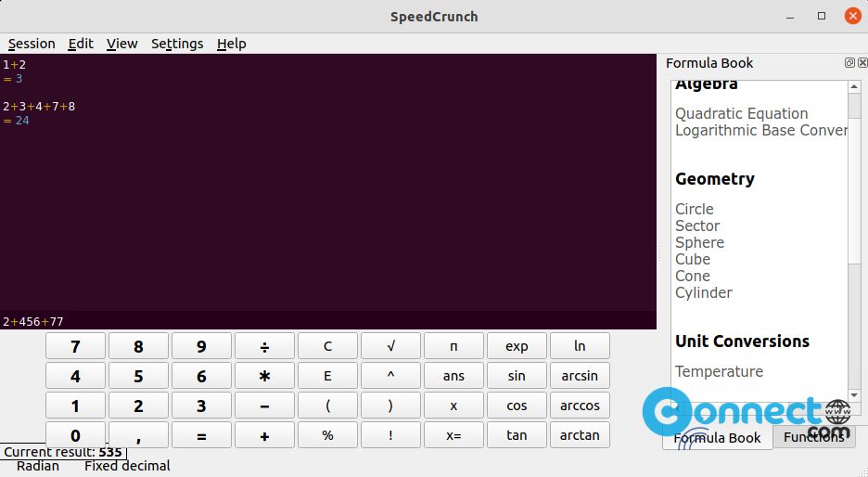This screenshot has width=868, height=477.
Task: Click the ln function key
Action: (x=581, y=346)
